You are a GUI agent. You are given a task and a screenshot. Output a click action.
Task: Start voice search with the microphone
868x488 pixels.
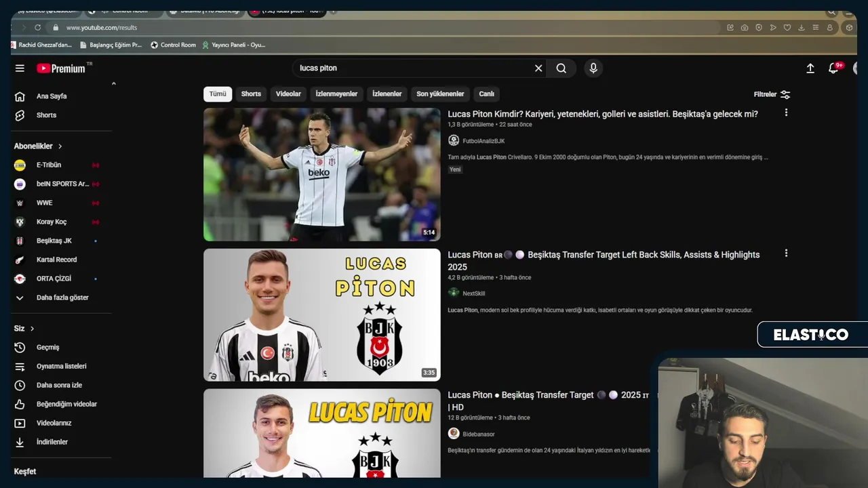click(x=593, y=68)
